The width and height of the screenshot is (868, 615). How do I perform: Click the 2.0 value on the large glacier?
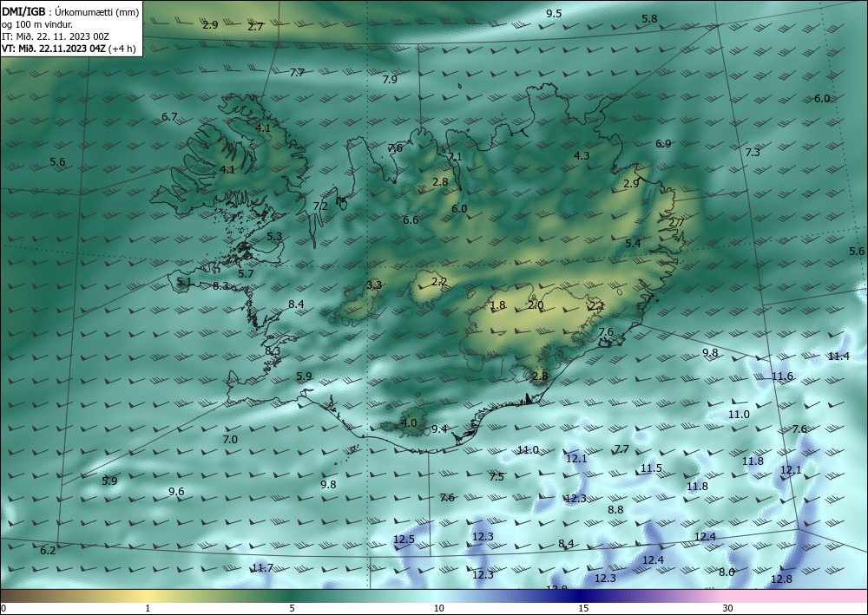[536, 305]
